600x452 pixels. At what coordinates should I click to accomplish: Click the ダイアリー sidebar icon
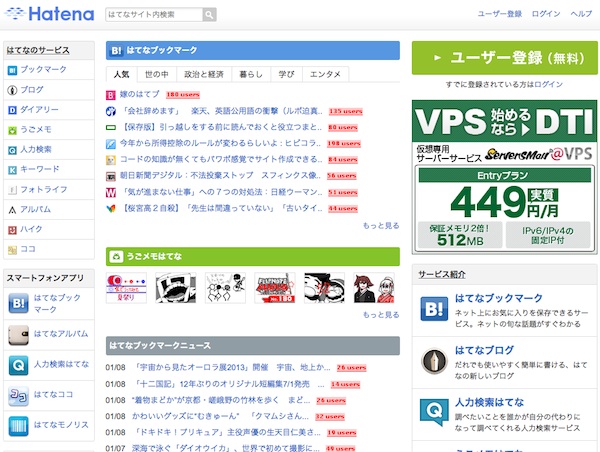click(x=12, y=110)
